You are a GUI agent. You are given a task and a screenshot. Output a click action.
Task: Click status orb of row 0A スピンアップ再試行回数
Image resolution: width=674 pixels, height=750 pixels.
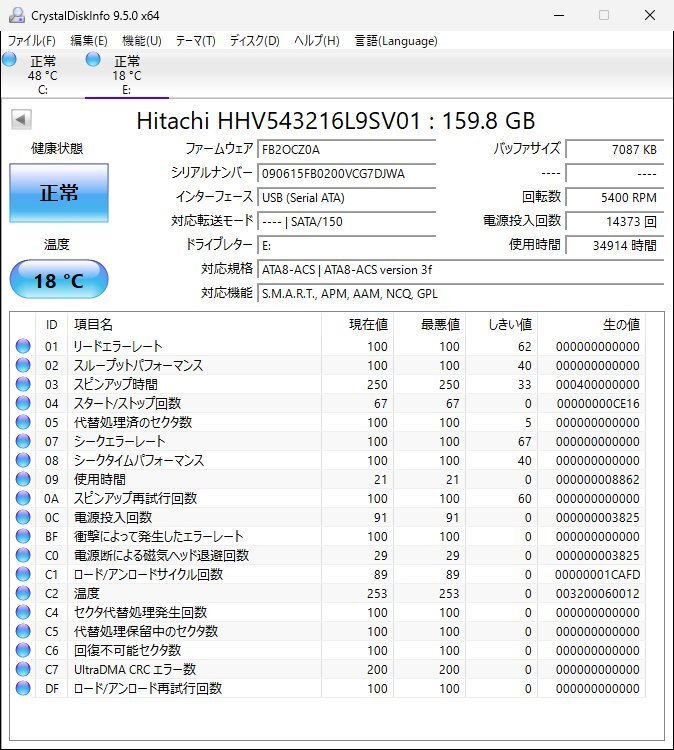(x=23, y=498)
